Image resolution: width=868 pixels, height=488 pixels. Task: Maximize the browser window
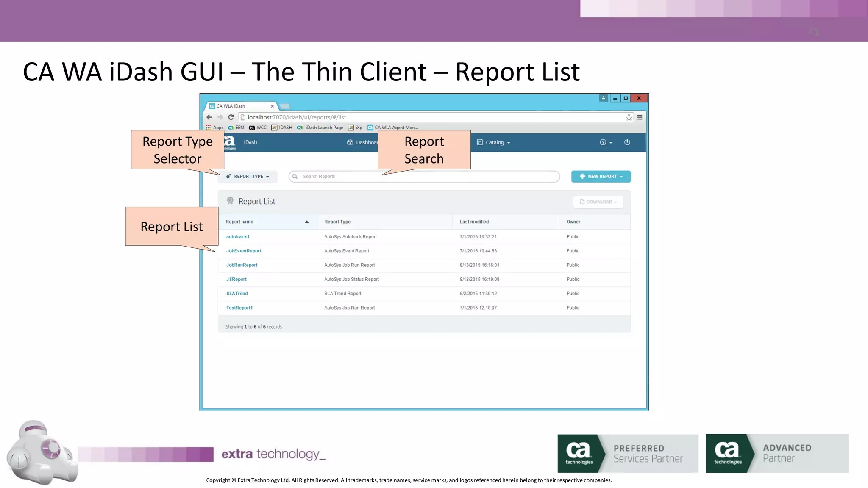point(626,98)
